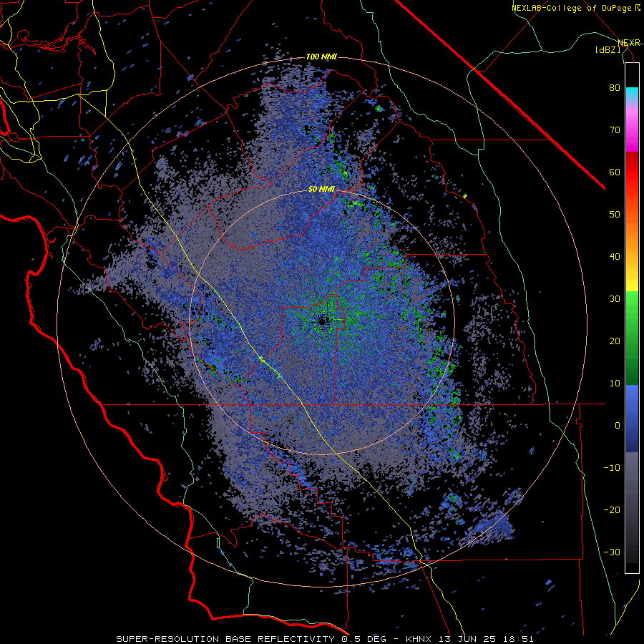The image size is (644, 644).
Task: Click the 100 NMI range ring label
Action: coord(321,57)
